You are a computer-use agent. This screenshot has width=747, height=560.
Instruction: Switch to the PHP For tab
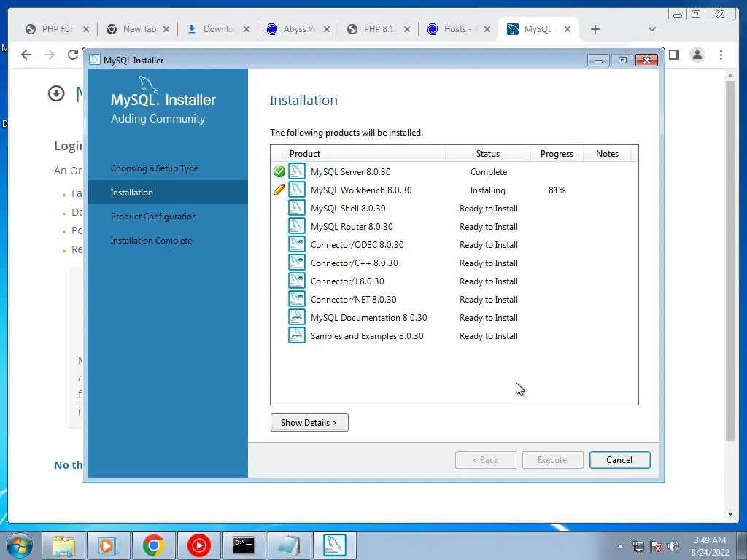point(56,29)
